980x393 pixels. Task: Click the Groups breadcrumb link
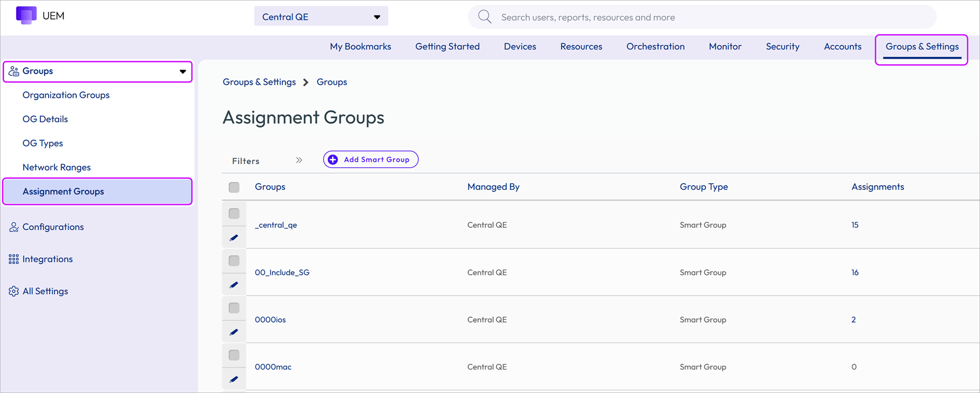point(332,82)
